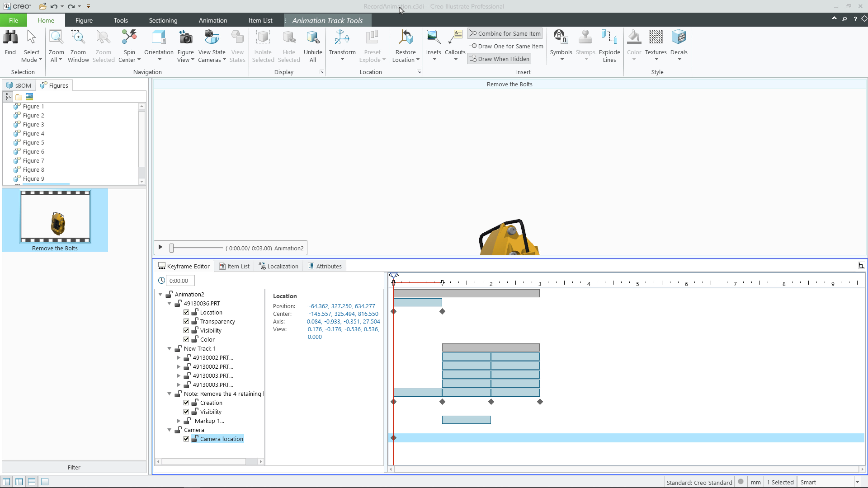Switch to the sBOM tab

(x=19, y=85)
